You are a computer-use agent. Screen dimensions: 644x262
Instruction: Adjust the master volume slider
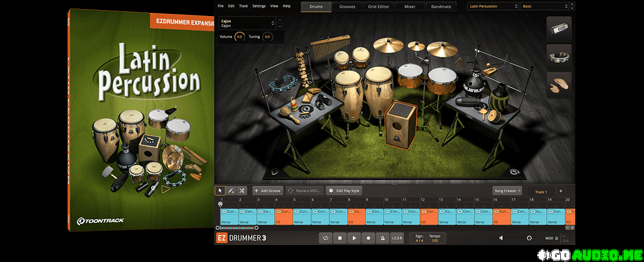[529, 238]
